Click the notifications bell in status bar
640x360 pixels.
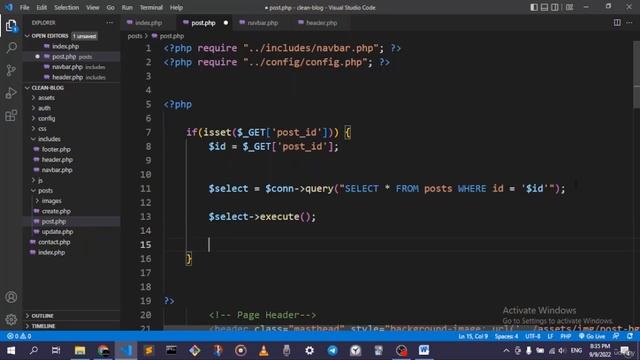pos(630,336)
